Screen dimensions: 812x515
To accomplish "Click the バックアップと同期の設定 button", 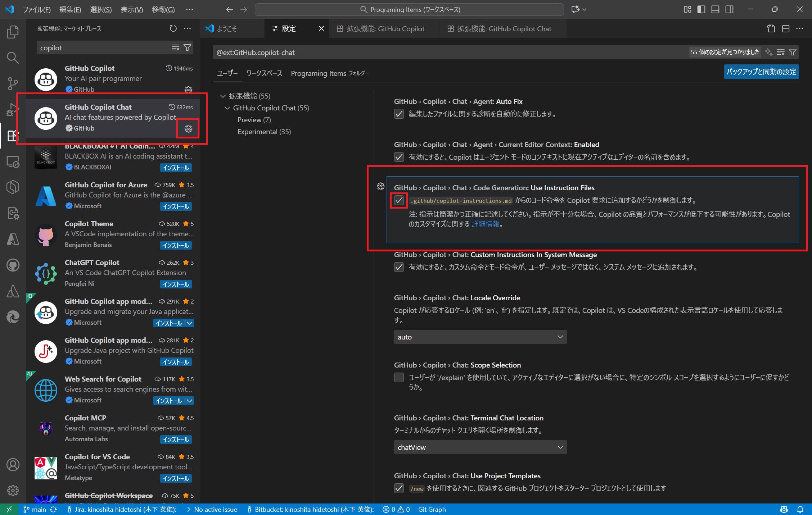I will [x=761, y=72].
